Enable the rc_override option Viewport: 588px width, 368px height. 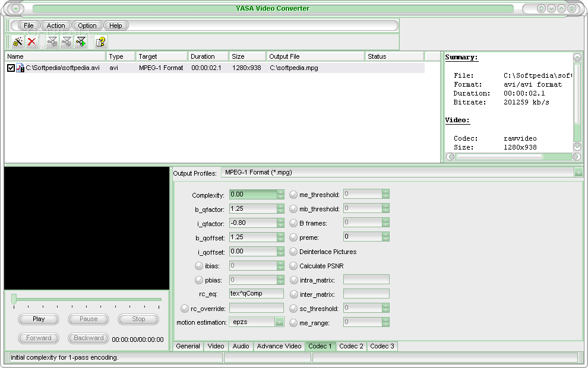(185, 309)
